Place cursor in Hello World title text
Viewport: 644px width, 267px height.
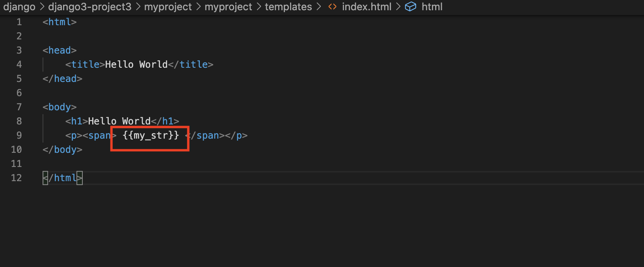tap(136, 65)
